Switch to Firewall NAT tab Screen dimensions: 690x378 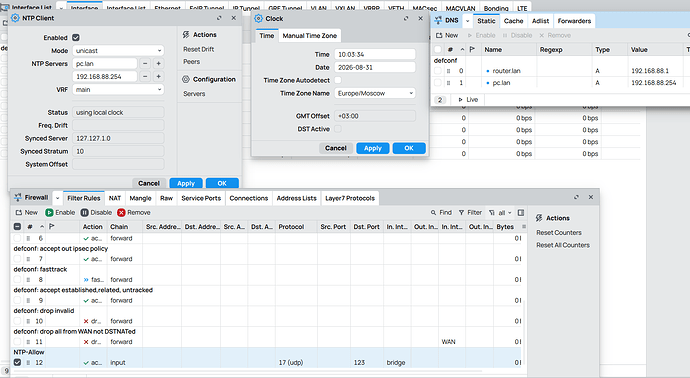115,198
